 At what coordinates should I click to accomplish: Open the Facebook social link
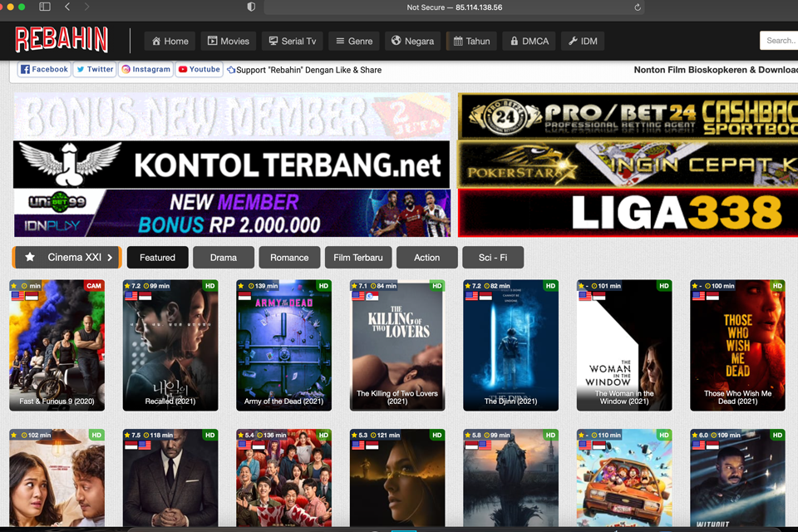(44, 69)
